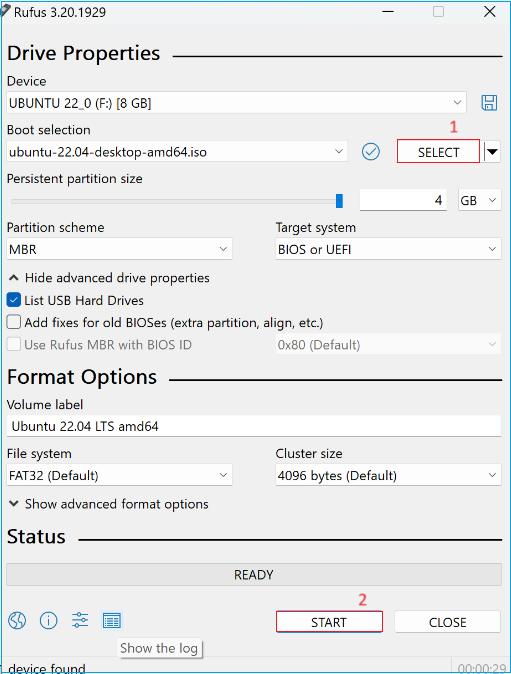The image size is (511, 674).
Task: Open the Partition scheme MBR dropdown
Action: 119,249
